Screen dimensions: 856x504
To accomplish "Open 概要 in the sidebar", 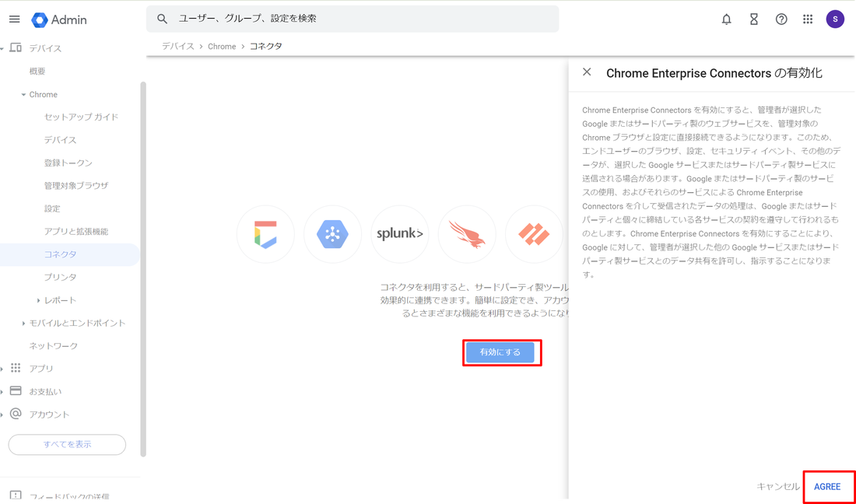I will [x=37, y=71].
